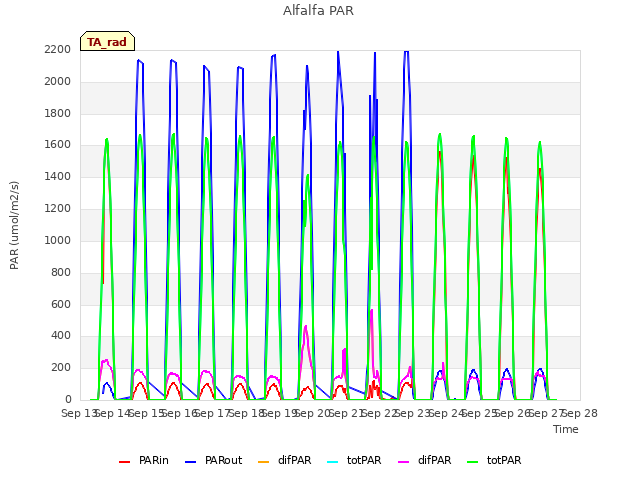Click the Alfalfa PAR chart title
The height and width of the screenshot is (480, 640).
(x=318, y=11)
